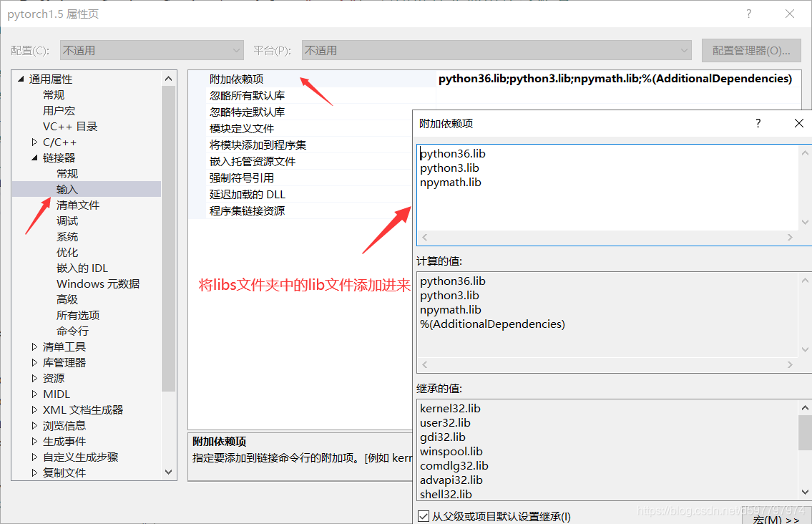
Task: Click kernel32.lib in 继承的值 list
Action: 450,409
